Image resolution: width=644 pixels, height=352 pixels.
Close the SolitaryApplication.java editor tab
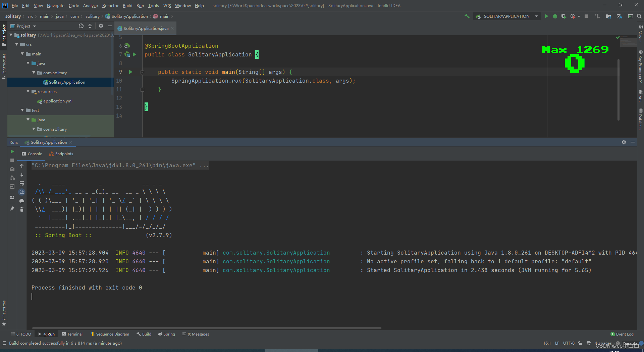[172, 29]
